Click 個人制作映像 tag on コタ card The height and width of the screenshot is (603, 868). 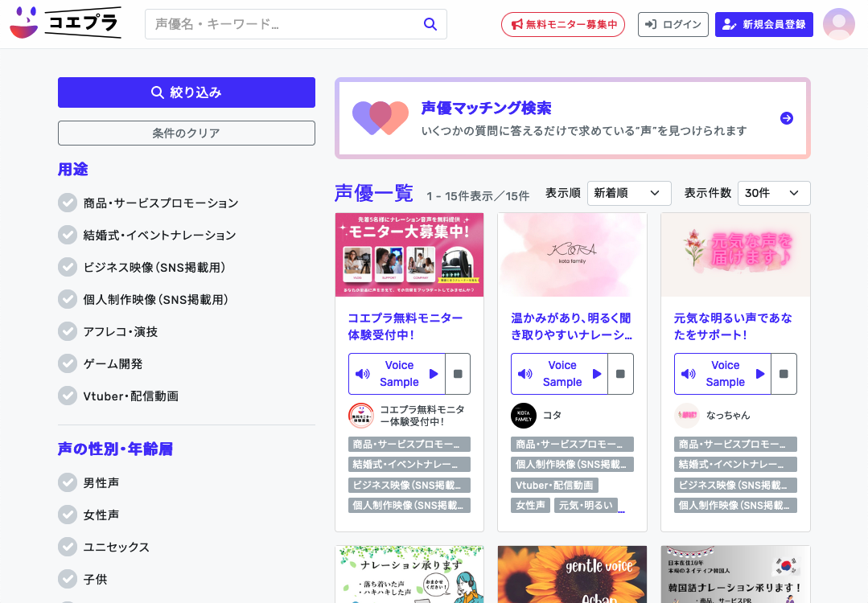pos(573,465)
